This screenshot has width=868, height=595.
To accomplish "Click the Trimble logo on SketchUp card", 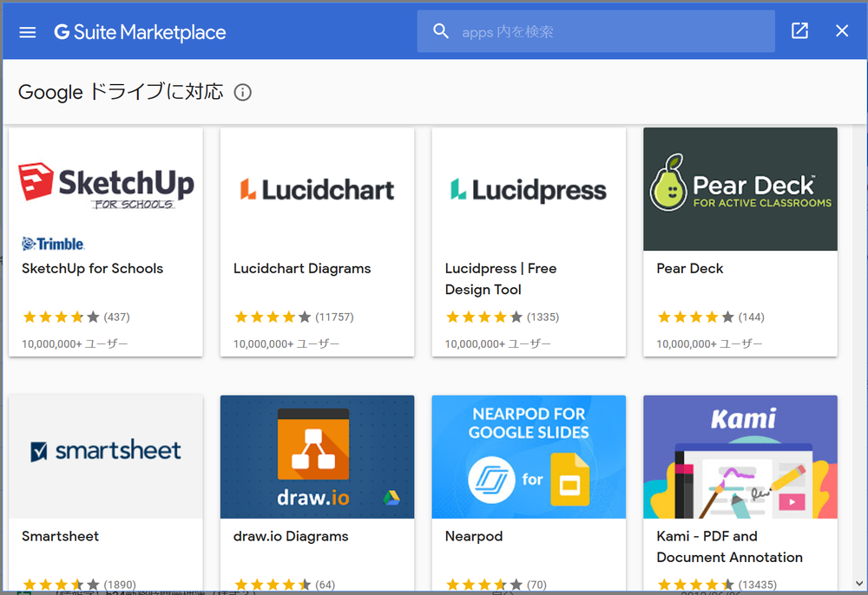I will tap(53, 244).
